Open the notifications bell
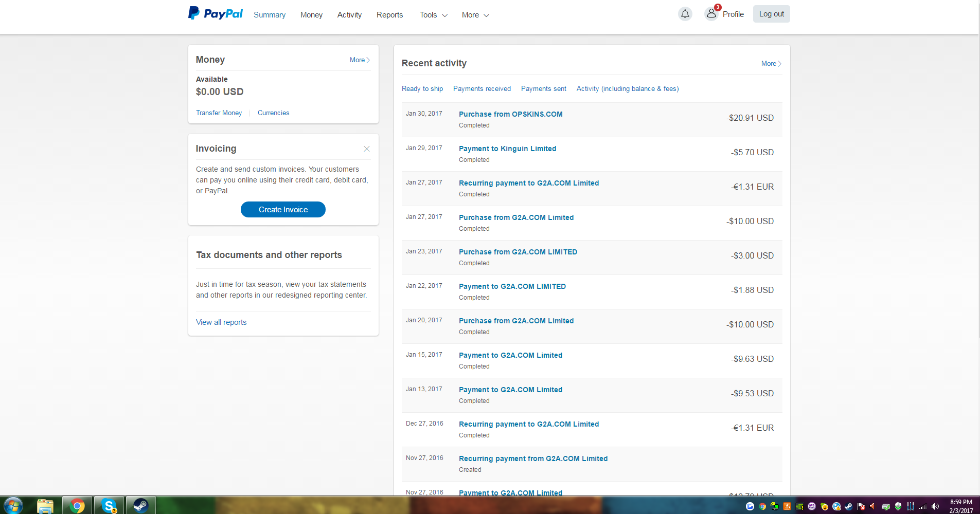Screen dimensions: 980x514 tap(685, 14)
